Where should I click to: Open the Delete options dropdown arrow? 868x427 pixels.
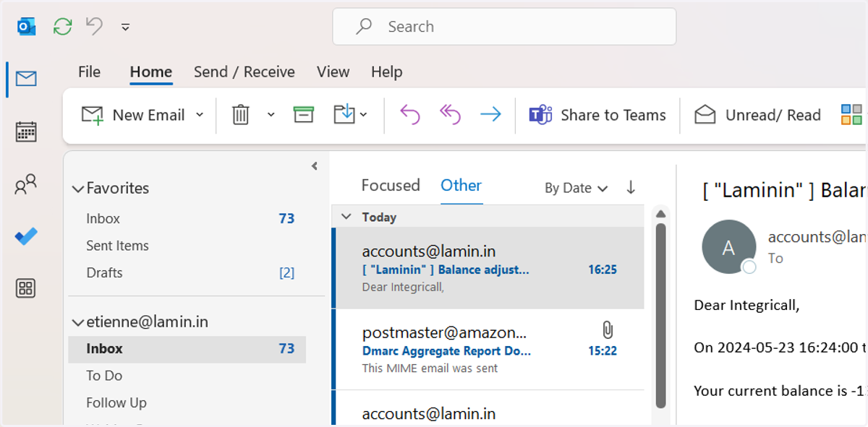[271, 115]
